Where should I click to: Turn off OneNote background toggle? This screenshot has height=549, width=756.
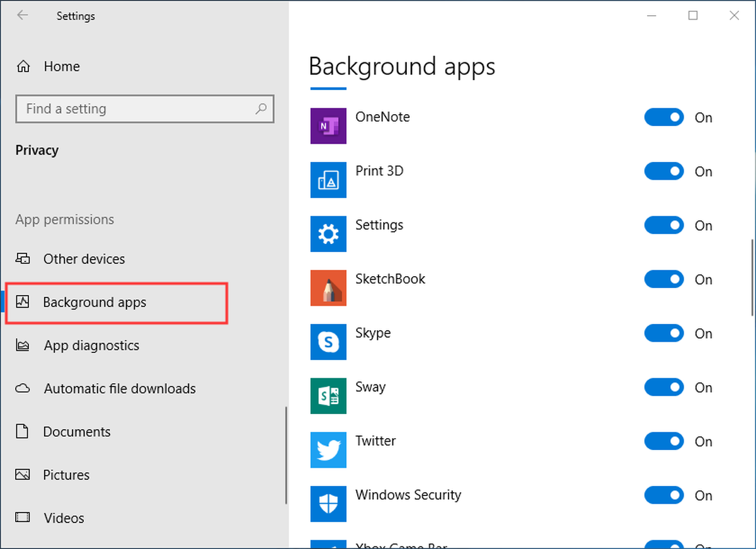(x=664, y=117)
